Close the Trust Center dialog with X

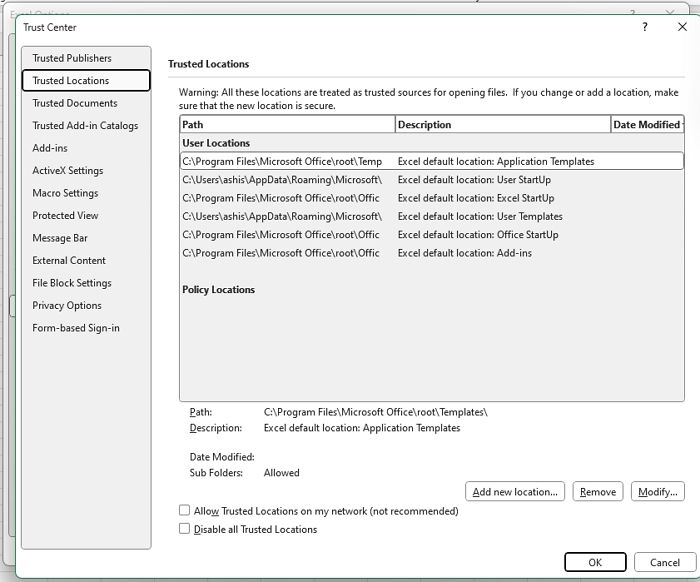click(682, 27)
